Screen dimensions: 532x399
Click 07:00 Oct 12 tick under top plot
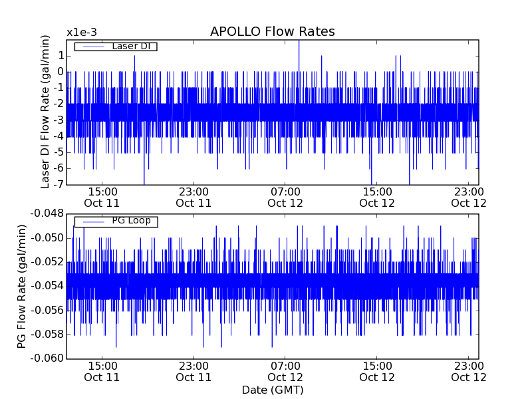click(285, 197)
